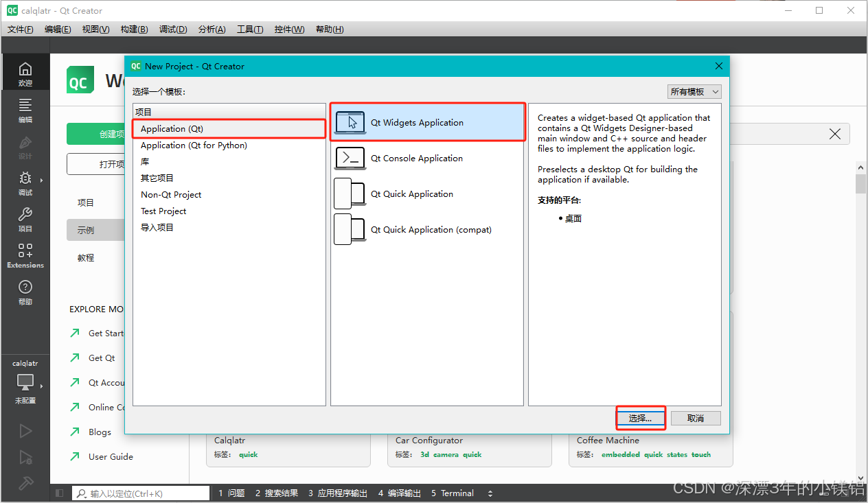Open the 视图(V) menu

(x=95, y=29)
